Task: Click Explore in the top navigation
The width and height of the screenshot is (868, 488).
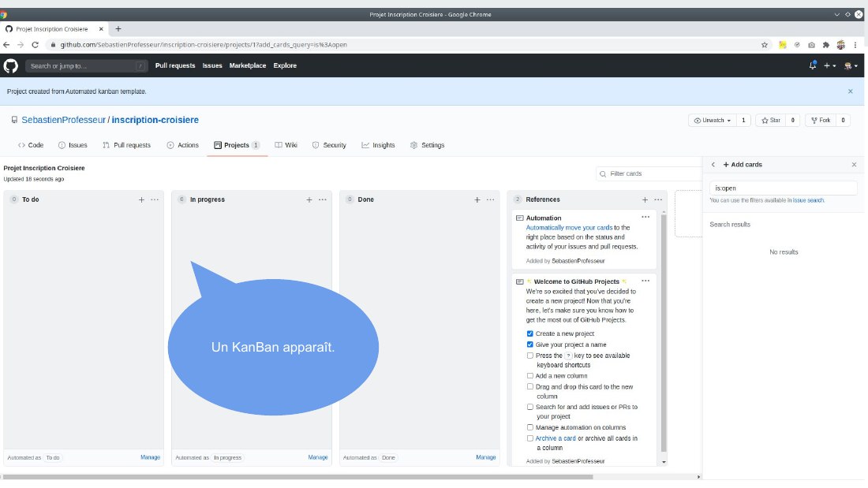Action: [285, 65]
